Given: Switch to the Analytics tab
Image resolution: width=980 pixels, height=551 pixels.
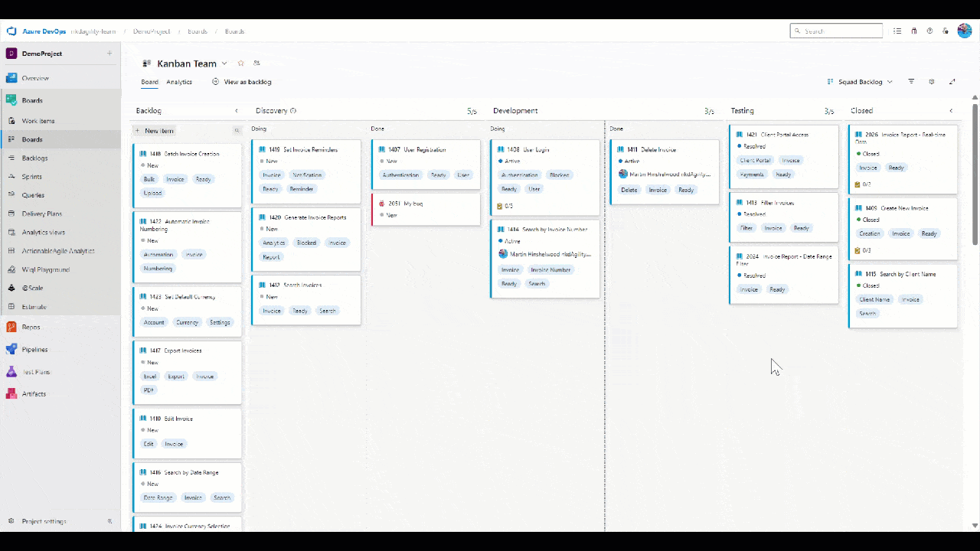Looking at the screenshot, I should tap(179, 82).
